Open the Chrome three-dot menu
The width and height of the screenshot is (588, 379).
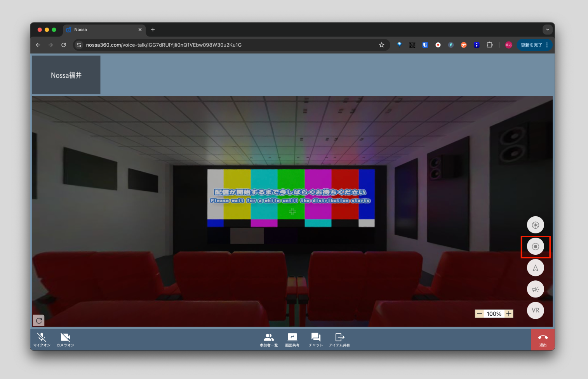[x=547, y=45]
